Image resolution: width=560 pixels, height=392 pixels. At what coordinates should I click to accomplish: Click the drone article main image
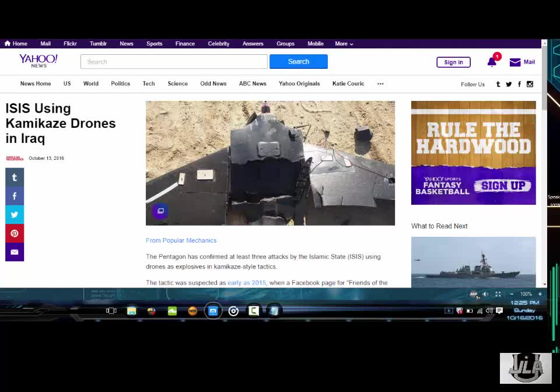tap(270, 163)
